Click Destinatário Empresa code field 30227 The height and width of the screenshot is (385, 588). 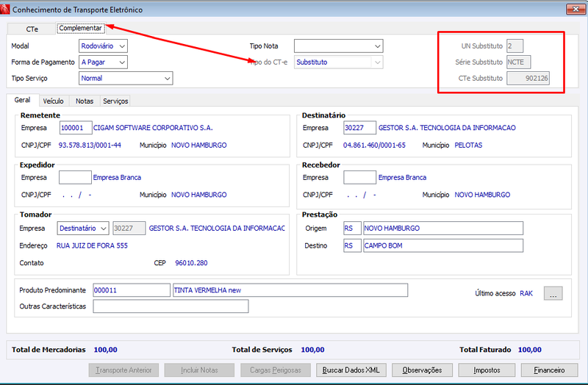click(359, 128)
